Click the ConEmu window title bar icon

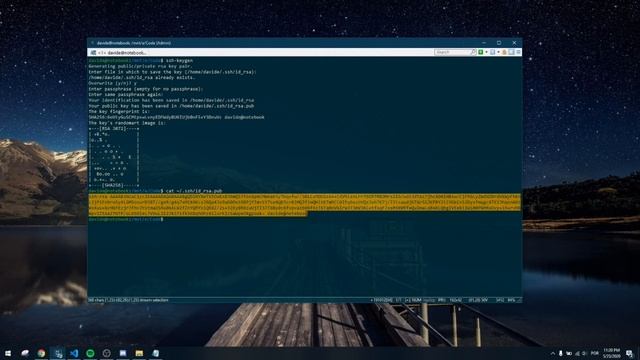coord(92,43)
